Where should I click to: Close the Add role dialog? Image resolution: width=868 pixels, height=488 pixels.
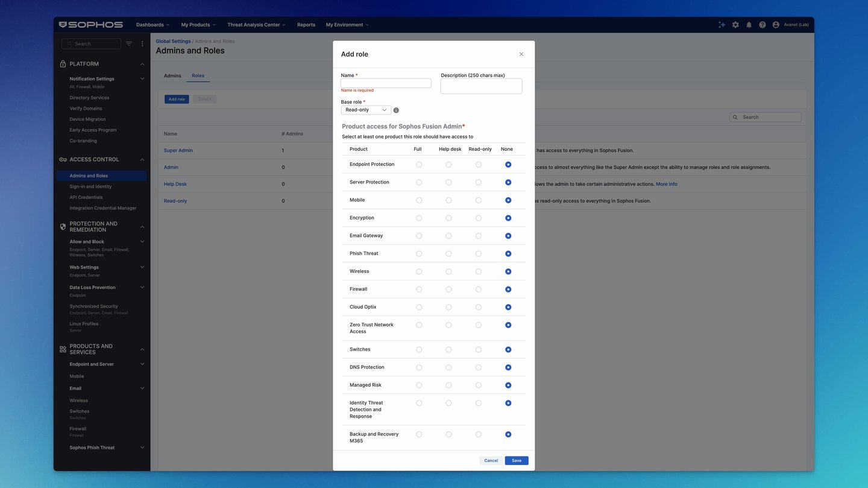point(521,54)
